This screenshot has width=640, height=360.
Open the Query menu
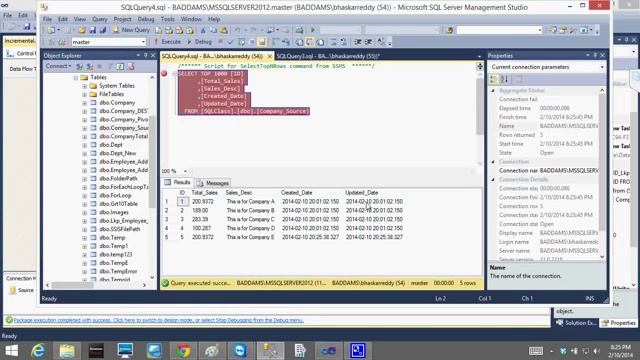(x=100, y=19)
